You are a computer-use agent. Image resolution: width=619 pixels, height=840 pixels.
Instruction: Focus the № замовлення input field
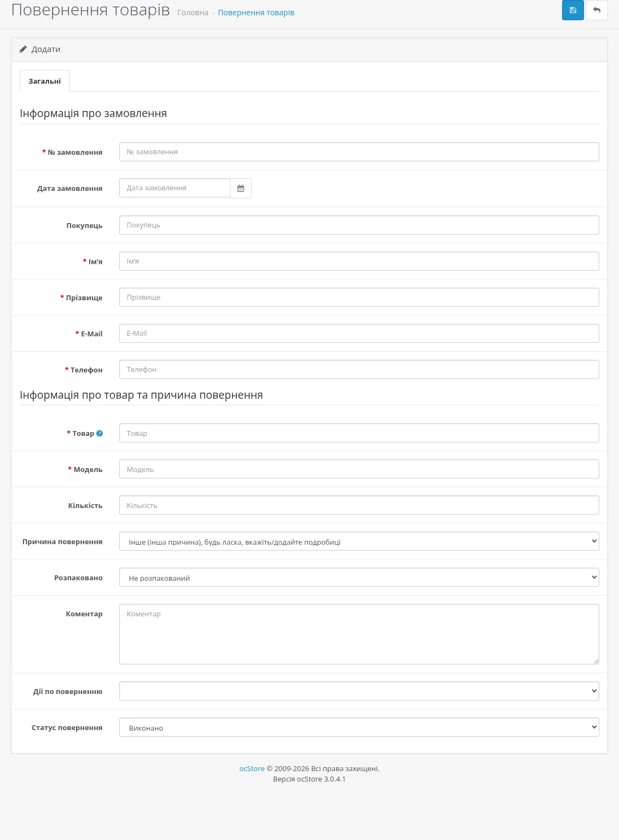point(359,152)
